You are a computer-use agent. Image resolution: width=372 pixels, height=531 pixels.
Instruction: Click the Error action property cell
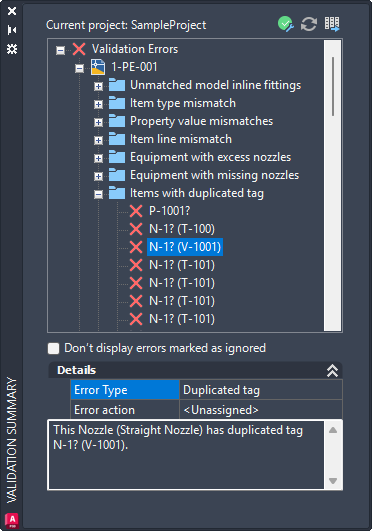tap(125, 410)
